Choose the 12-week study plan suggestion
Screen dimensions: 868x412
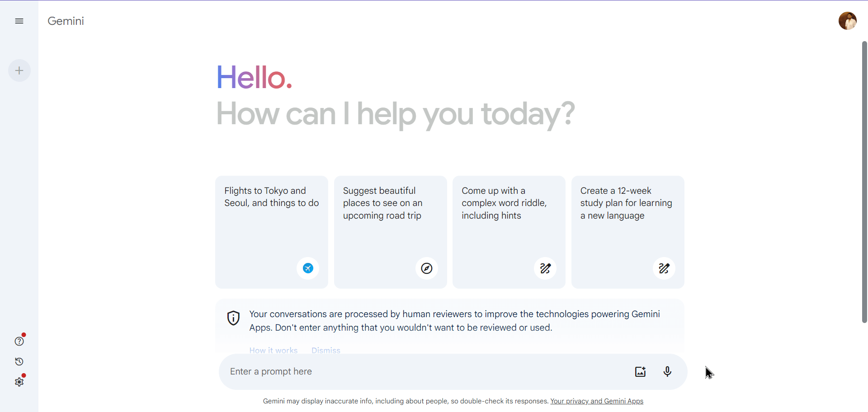pyautogui.click(x=627, y=217)
